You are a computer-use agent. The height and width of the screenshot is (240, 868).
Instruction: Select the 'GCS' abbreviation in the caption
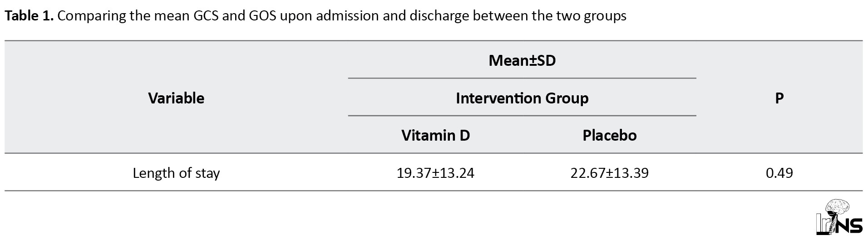coord(206,16)
